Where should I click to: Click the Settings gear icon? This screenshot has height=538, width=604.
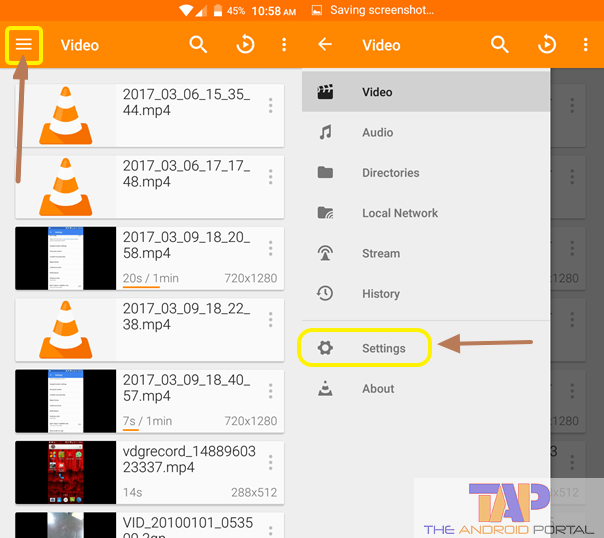[325, 348]
